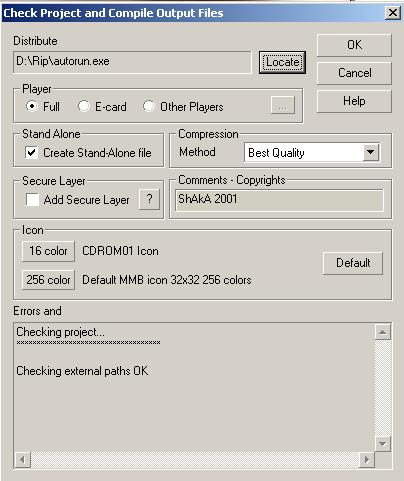Open Help for this dialog

click(x=354, y=101)
